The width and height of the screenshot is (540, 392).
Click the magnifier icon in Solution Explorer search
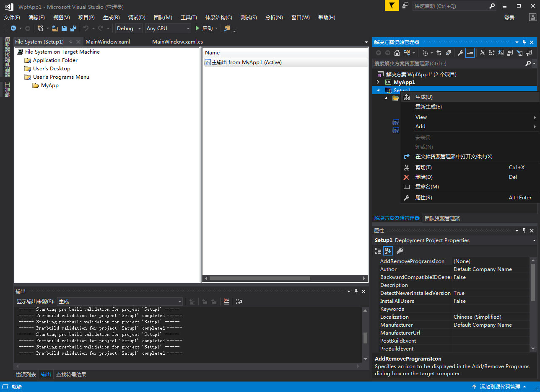(x=528, y=63)
